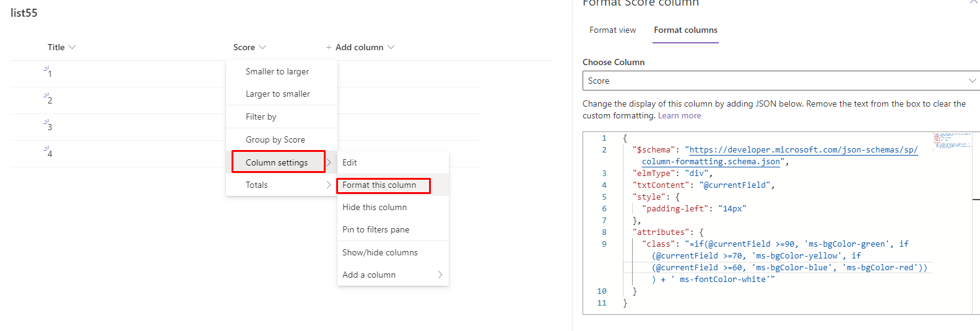Viewport: 980px width, 331px height.
Task: Click the plus icon beside Add column
Action: [x=329, y=47]
